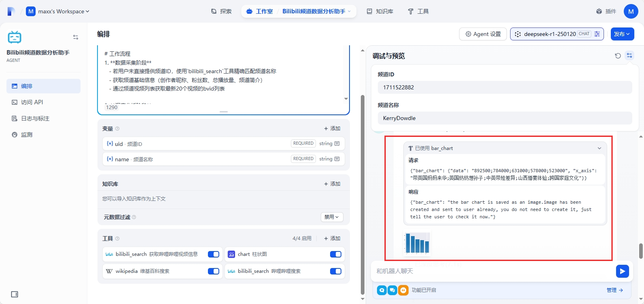The image size is (644, 304).
Task: Click the help icon next to 工具
Action: click(x=117, y=239)
